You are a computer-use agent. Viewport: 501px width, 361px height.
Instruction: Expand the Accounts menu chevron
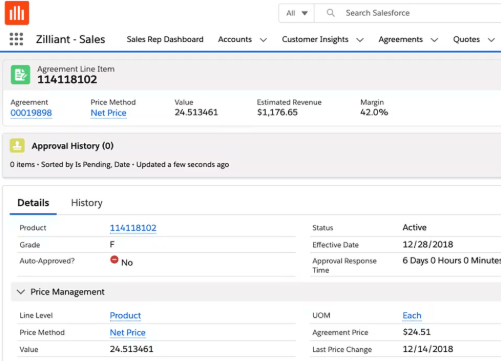(263, 40)
